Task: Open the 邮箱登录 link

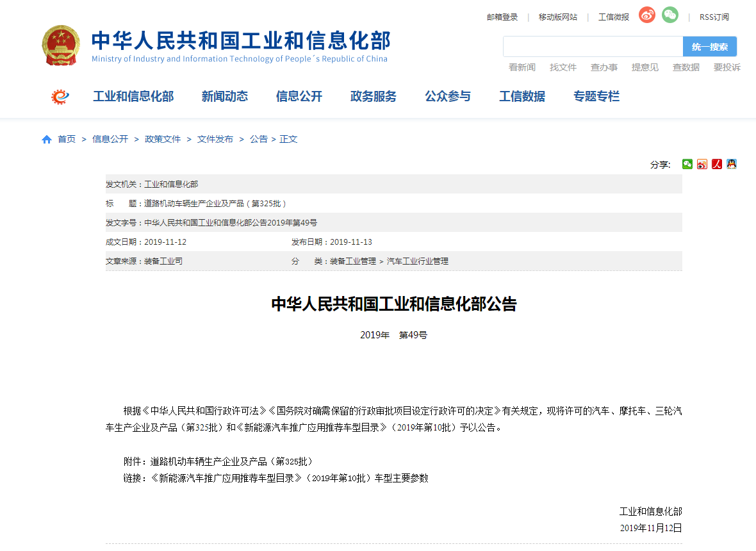Action: click(x=502, y=17)
